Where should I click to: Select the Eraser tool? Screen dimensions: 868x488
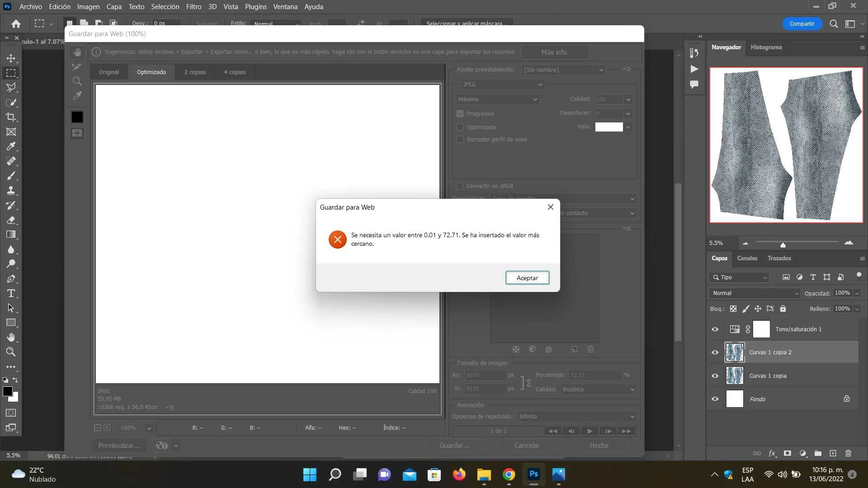pyautogui.click(x=11, y=220)
